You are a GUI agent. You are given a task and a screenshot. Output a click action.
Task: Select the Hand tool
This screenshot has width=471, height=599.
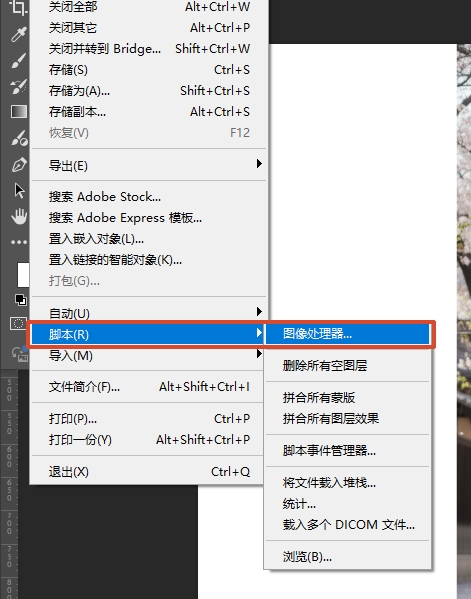(x=19, y=216)
